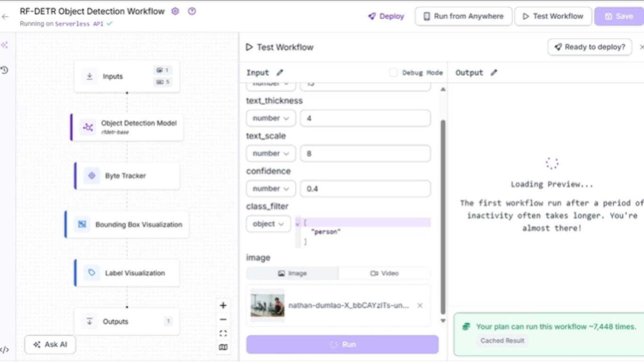Enable Debug Mode

[394, 73]
